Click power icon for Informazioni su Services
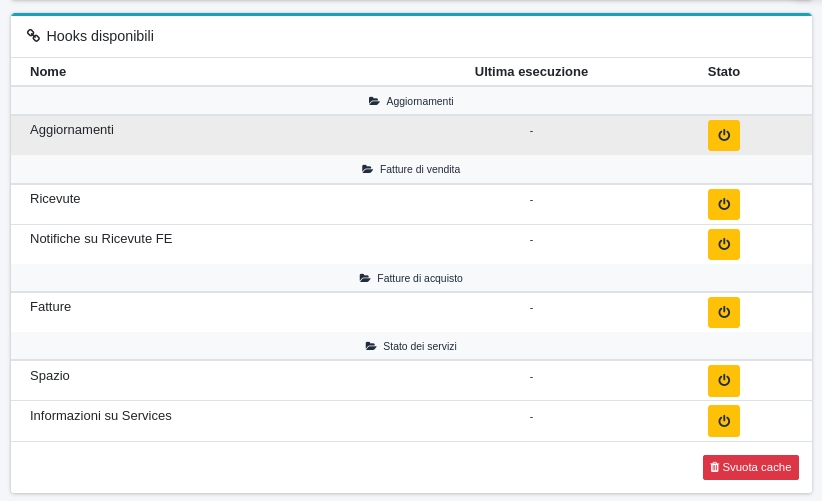Image resolution: width=822 pixels, height=501 pixels. point(723,420)
